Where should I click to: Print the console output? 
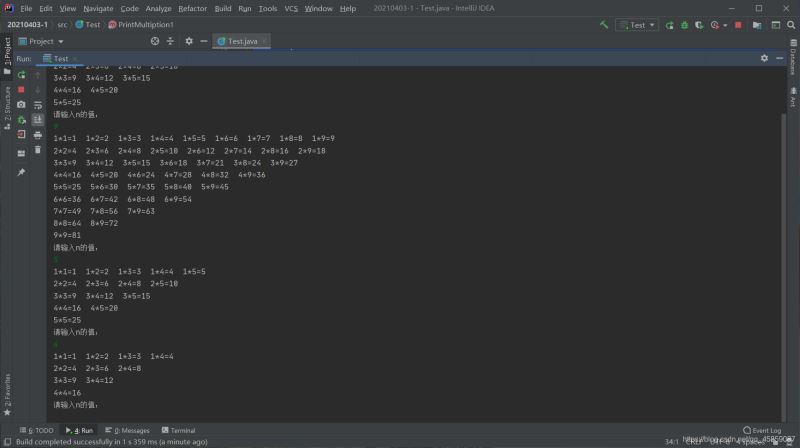38,135
